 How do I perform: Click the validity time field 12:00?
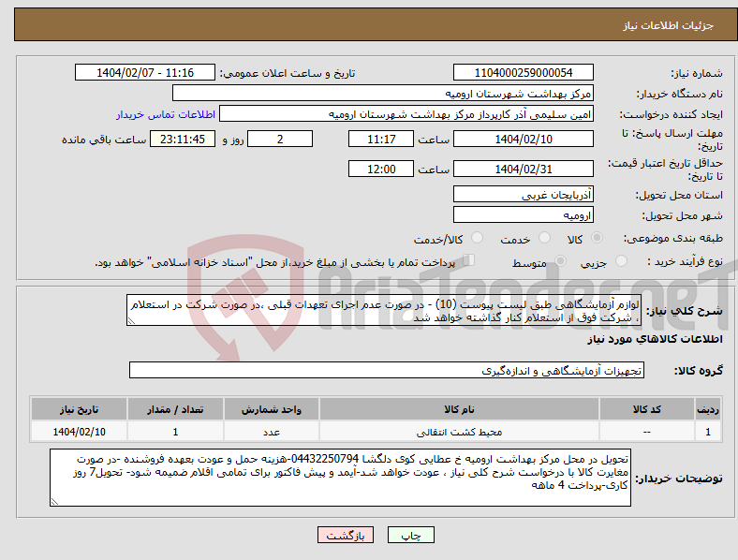pyautogui.click(x=381, y=169)
